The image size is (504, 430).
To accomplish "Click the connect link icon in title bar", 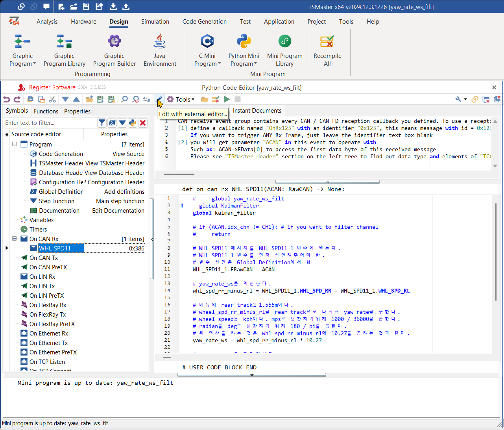I will click(x=21, y=7).
